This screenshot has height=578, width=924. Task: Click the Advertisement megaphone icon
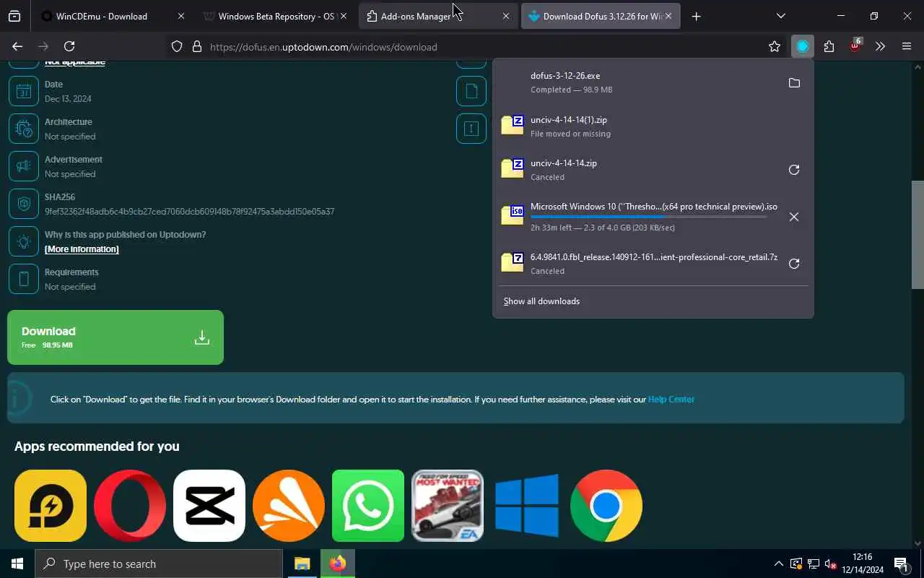pyautogui.click(x=24, y=166)
